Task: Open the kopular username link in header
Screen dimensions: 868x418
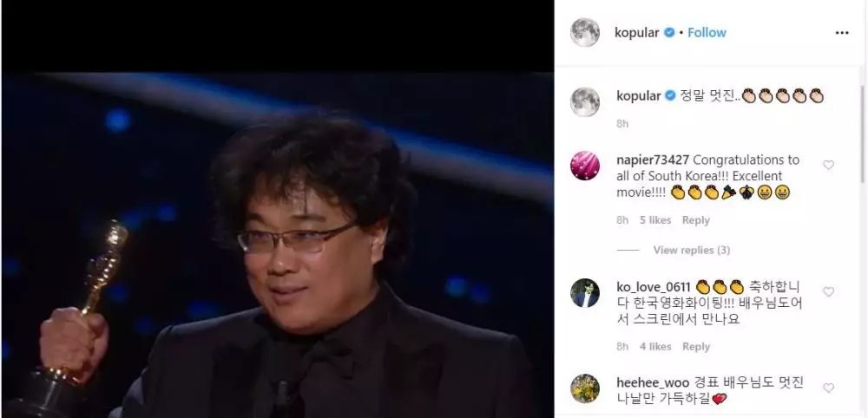Action: (636, 33)
